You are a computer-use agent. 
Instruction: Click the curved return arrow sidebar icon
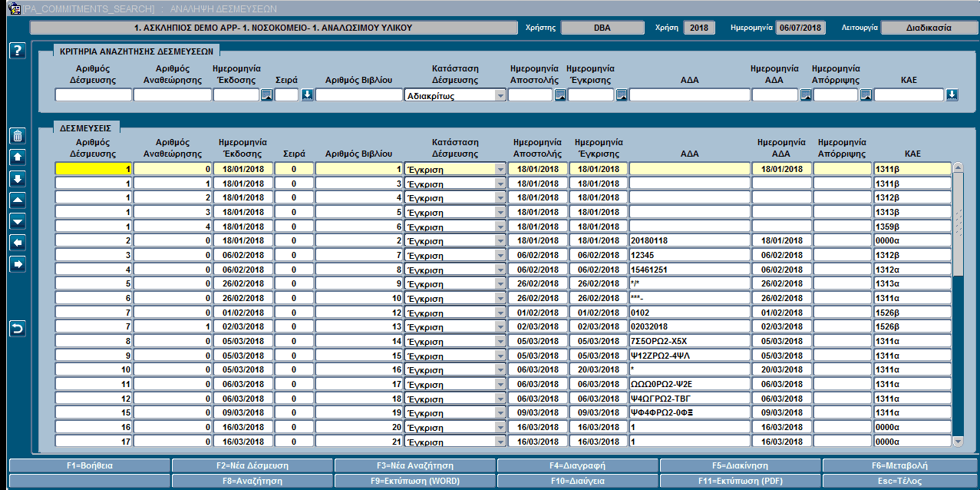coord(18,329)
